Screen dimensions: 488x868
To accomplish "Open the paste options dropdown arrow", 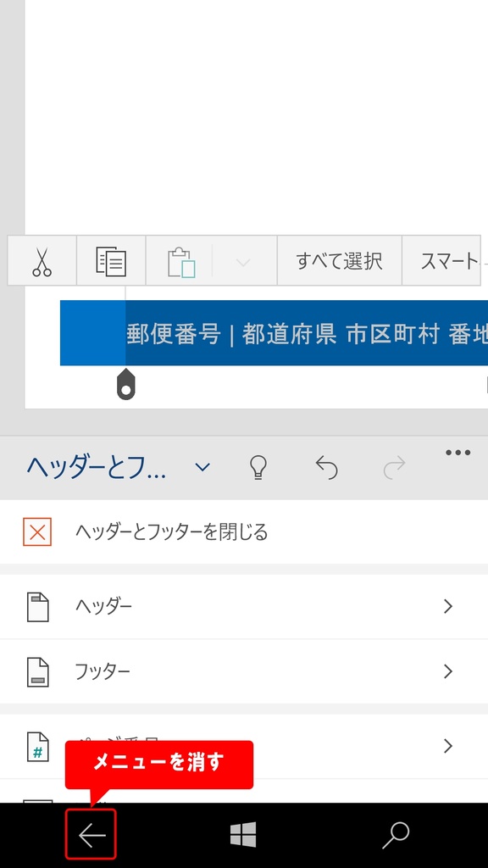I will click(243, 263).
